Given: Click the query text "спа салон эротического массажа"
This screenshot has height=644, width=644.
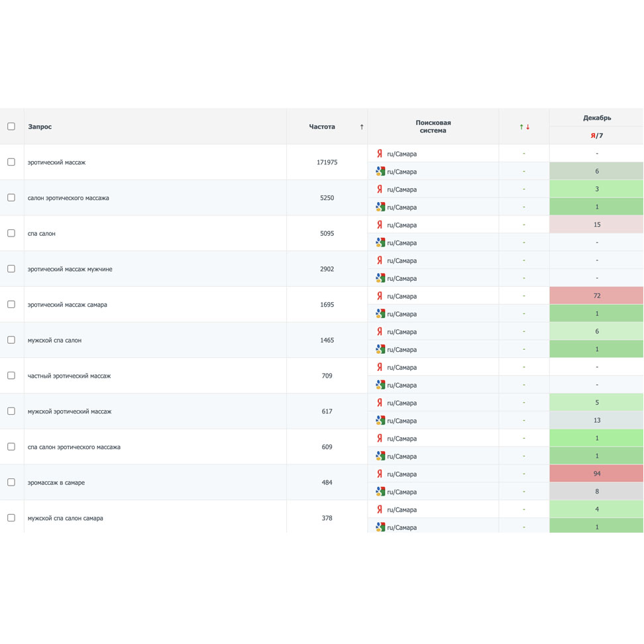Looking at the screenshot, I should click(x=74, y=447).
